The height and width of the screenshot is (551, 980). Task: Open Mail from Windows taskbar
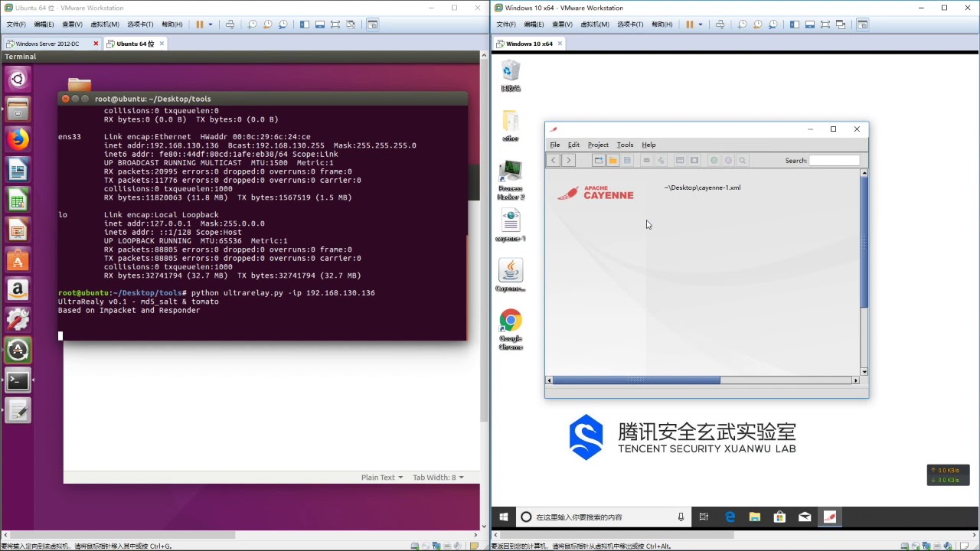click(x=805, y=517)
